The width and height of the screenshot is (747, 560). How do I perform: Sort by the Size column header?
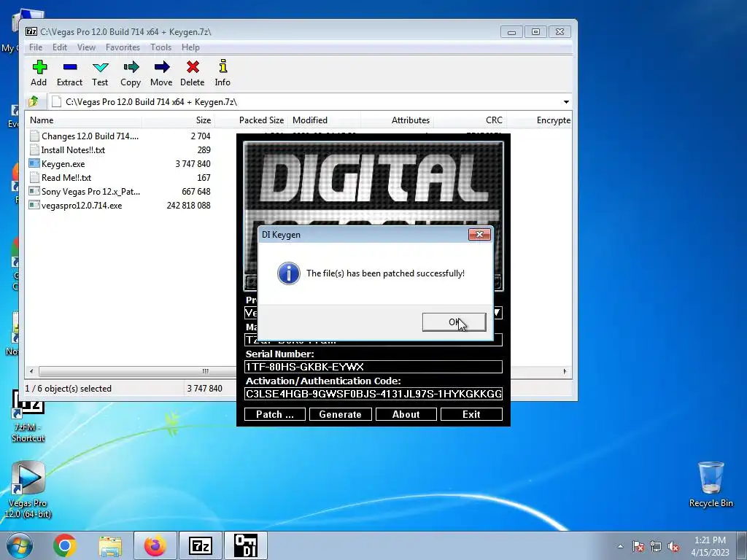coord(178,120)
